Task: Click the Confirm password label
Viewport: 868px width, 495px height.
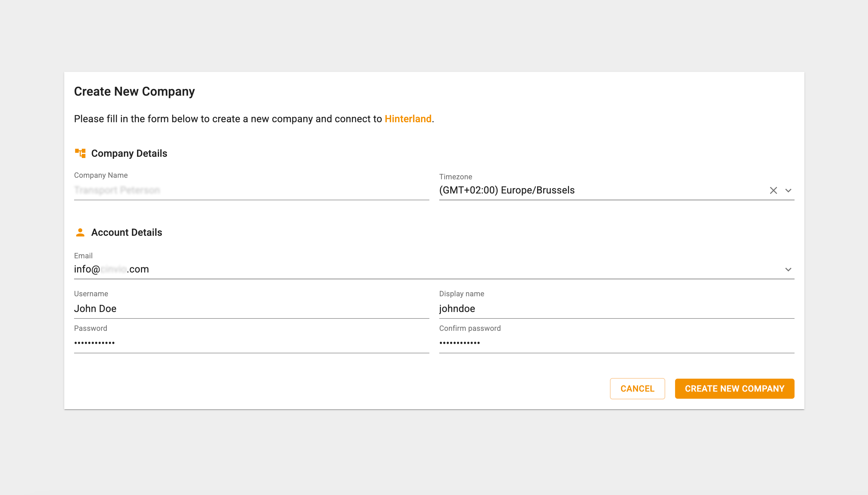Action: [x=469, y=328]
